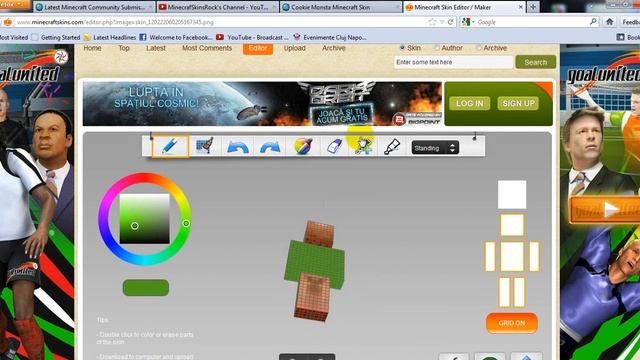
Task: Click the LOG IN button
Action: click(x=469, y=103)
